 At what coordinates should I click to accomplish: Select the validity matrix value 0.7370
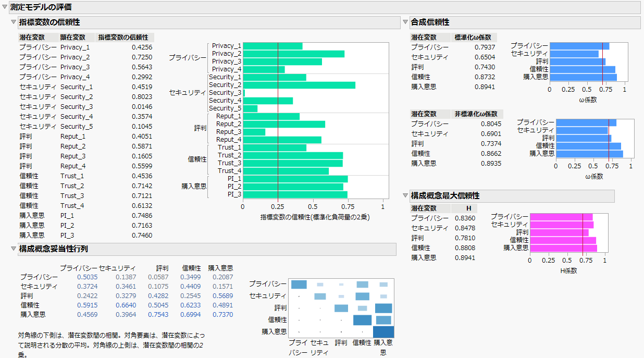pos(222,315)
